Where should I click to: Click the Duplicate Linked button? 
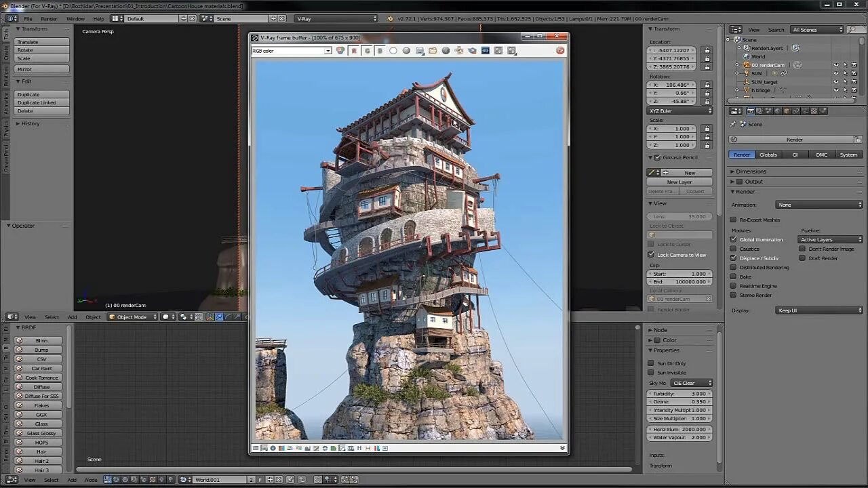41,102
